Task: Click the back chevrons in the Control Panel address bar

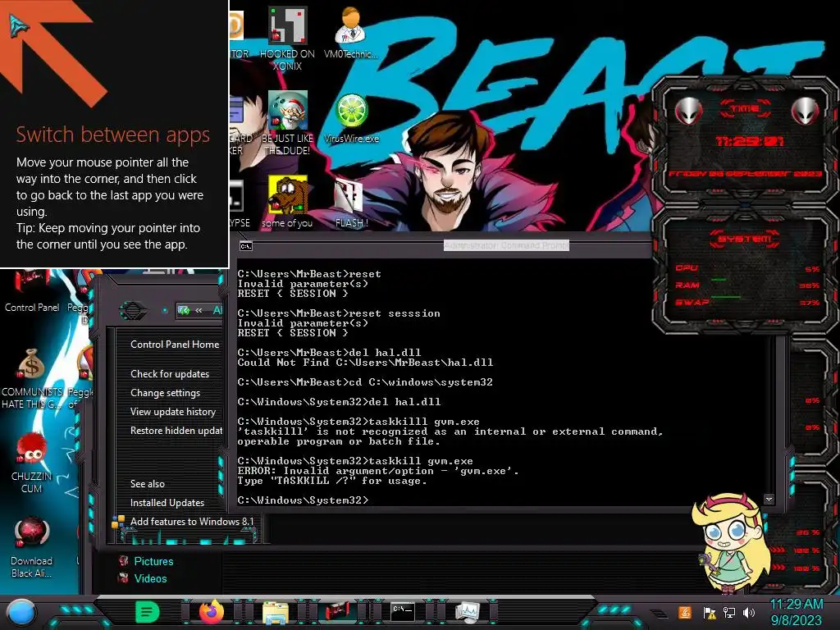Action: 199,310
